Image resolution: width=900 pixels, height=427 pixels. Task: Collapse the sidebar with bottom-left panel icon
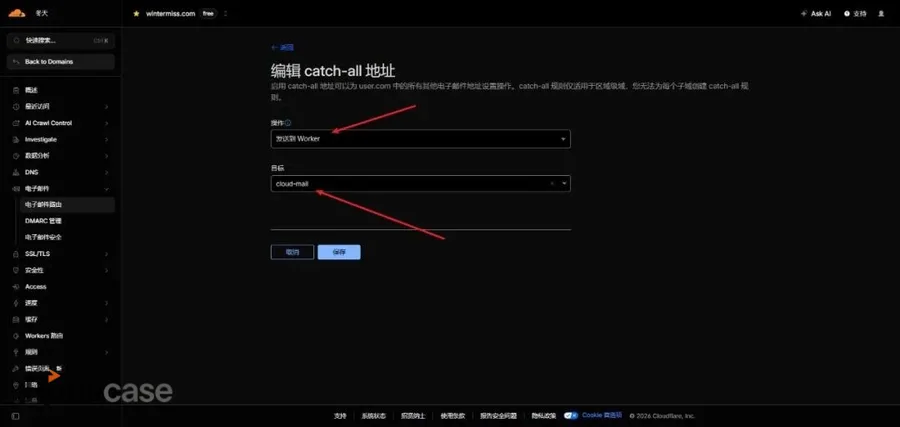pos(16,416)
